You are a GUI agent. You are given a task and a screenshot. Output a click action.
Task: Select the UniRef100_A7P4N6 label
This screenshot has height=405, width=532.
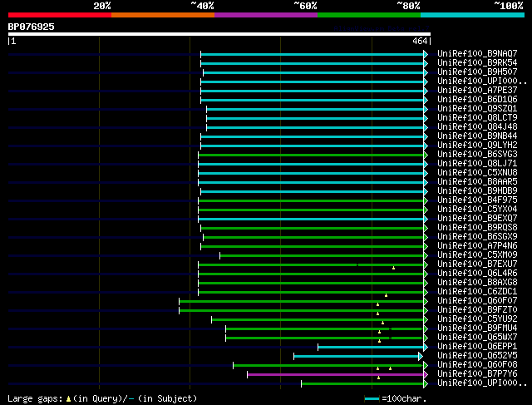click(x=477, y=246)
